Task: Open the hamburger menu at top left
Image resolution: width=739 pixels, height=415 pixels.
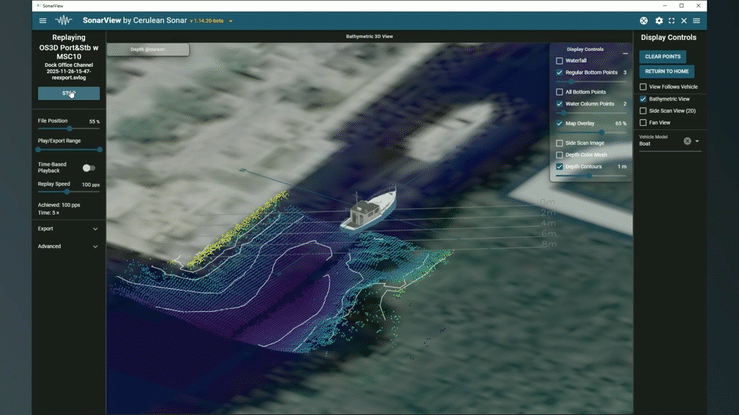Action: point(42,21)
